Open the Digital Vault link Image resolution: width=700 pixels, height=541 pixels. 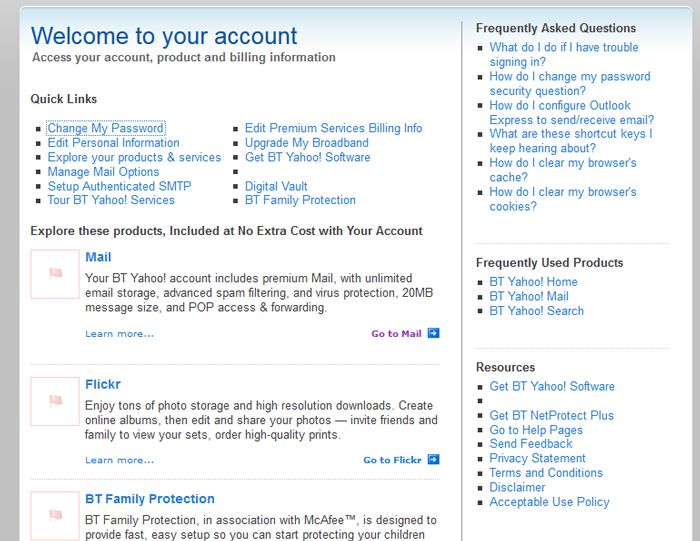[x=275, y=186]
